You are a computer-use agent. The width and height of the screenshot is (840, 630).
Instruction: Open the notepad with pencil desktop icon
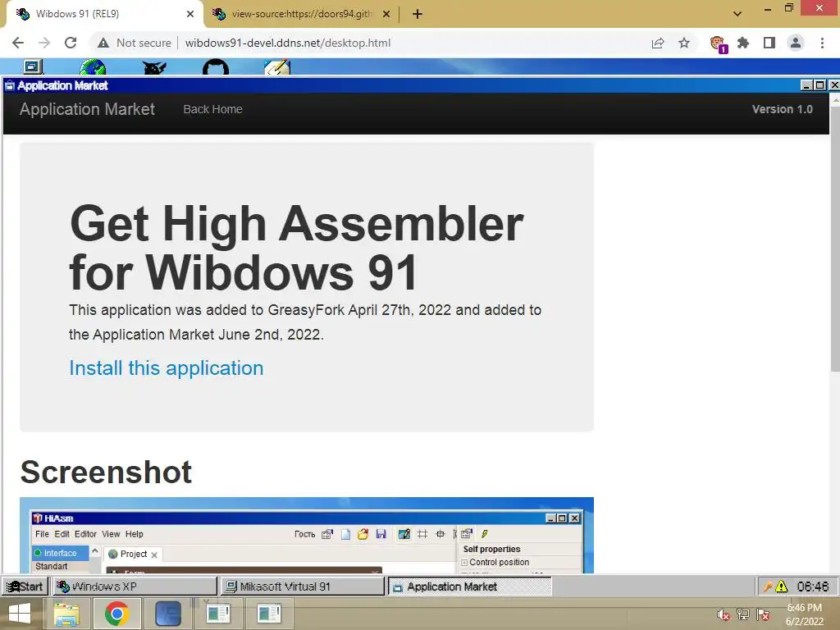pos(277,67)
